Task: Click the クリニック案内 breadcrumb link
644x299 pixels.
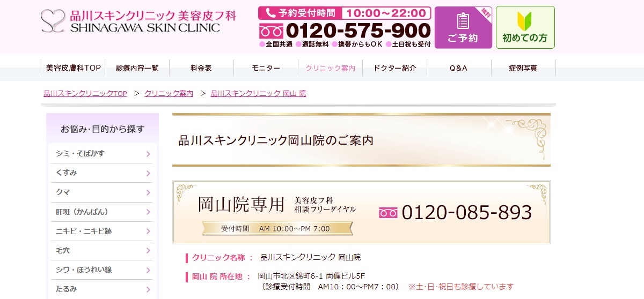Action: click(169, 93)
